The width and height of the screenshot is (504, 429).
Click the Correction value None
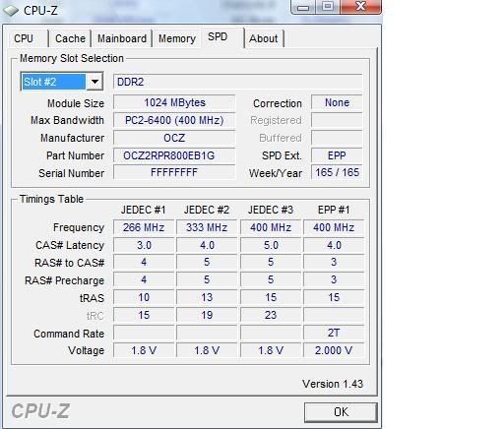click(337, 102)
